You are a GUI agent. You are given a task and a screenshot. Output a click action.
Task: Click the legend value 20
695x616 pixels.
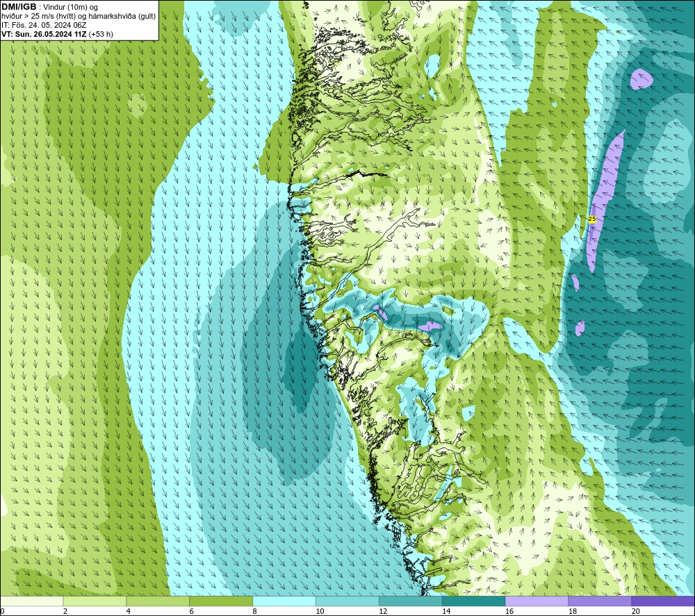tap(636, 611)
